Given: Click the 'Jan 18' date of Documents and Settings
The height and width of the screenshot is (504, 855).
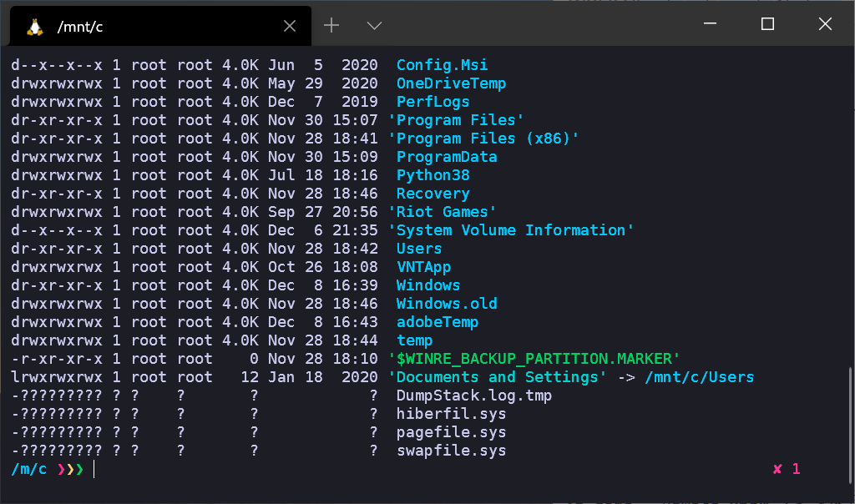Looking at the screenshot, I should coord(295,377).
